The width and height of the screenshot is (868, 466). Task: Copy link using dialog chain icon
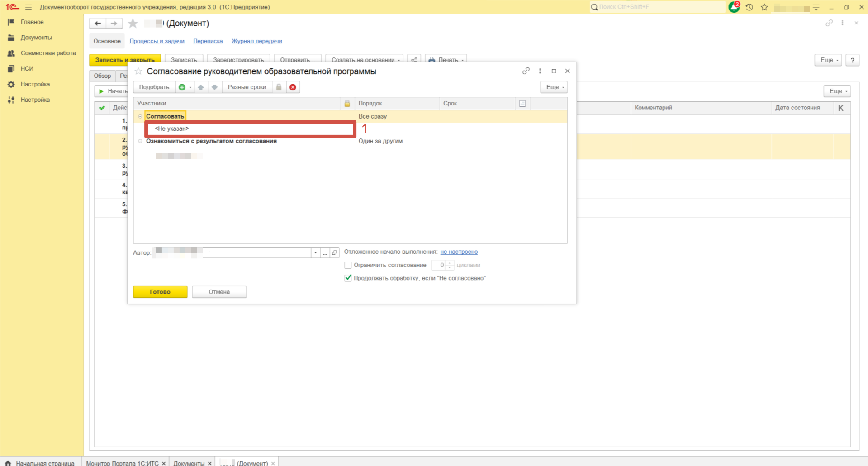[x=526, y=71]
